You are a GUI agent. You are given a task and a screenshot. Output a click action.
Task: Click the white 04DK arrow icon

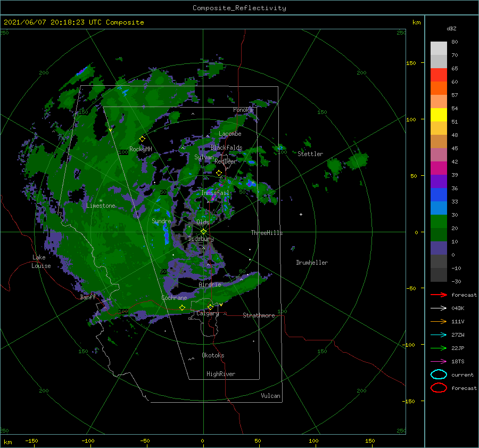tap(439, 308)
